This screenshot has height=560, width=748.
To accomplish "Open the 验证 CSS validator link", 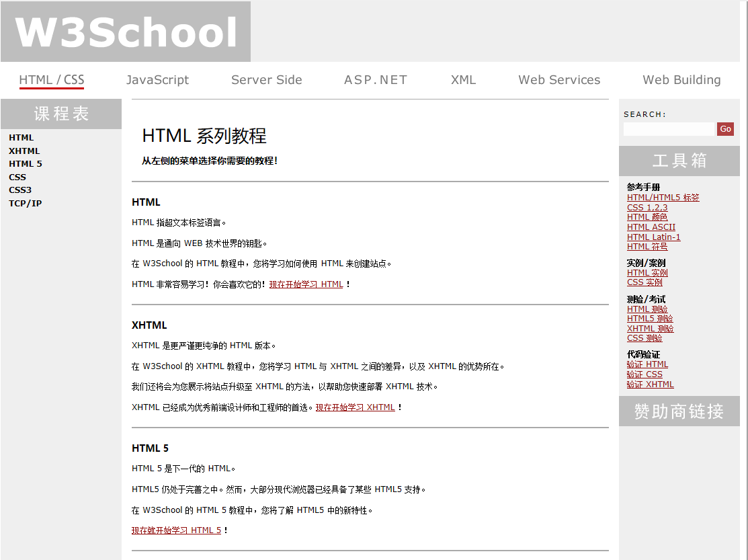I will click(x=645, y=374).
